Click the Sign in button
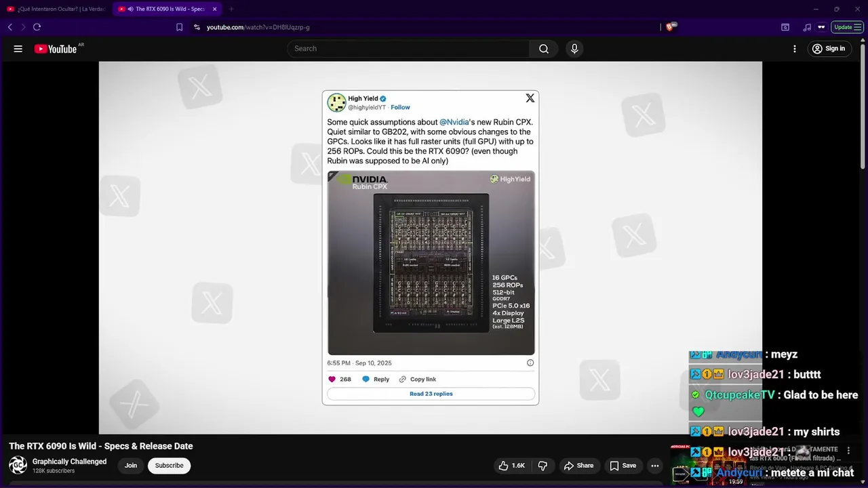The image size is (868, 488). (x=830, y=49)
